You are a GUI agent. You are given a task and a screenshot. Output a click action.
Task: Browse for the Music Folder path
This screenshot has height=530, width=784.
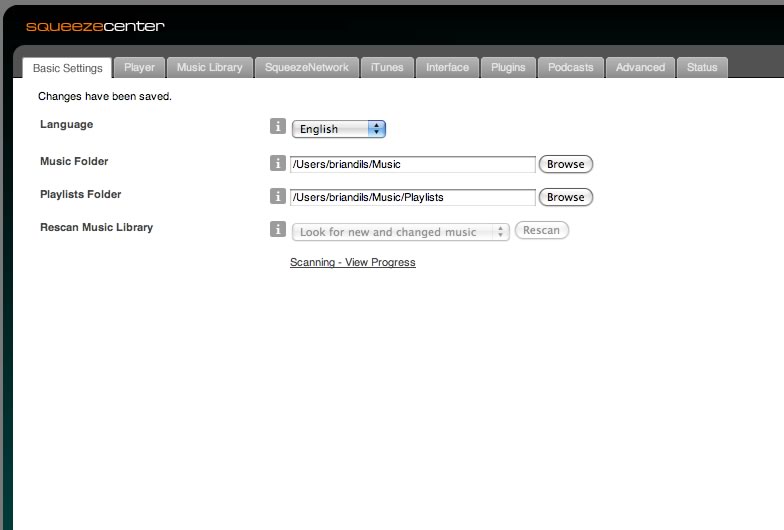pyautogui.click(x=565, y=164)
